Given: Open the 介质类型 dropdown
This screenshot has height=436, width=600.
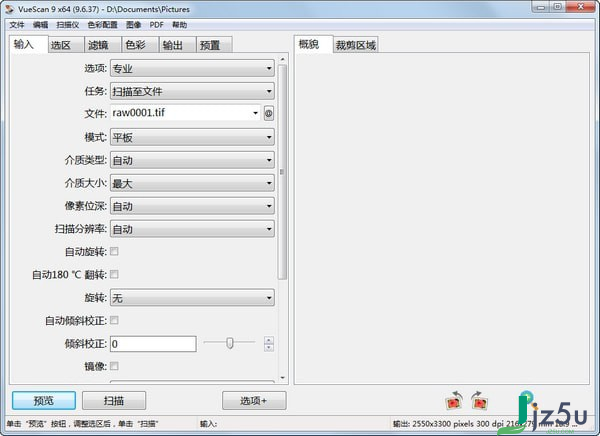Looking at the screenshot, I should 192,160.
